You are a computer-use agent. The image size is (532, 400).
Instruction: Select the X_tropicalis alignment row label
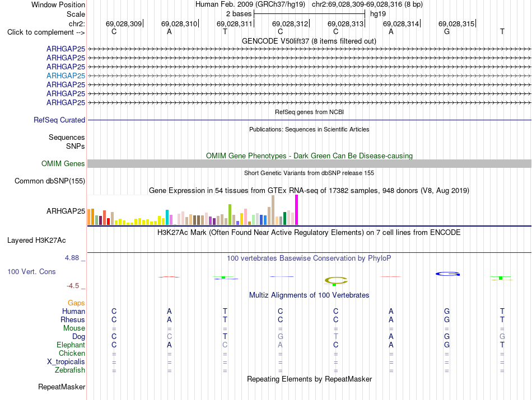tap(66, 362)
